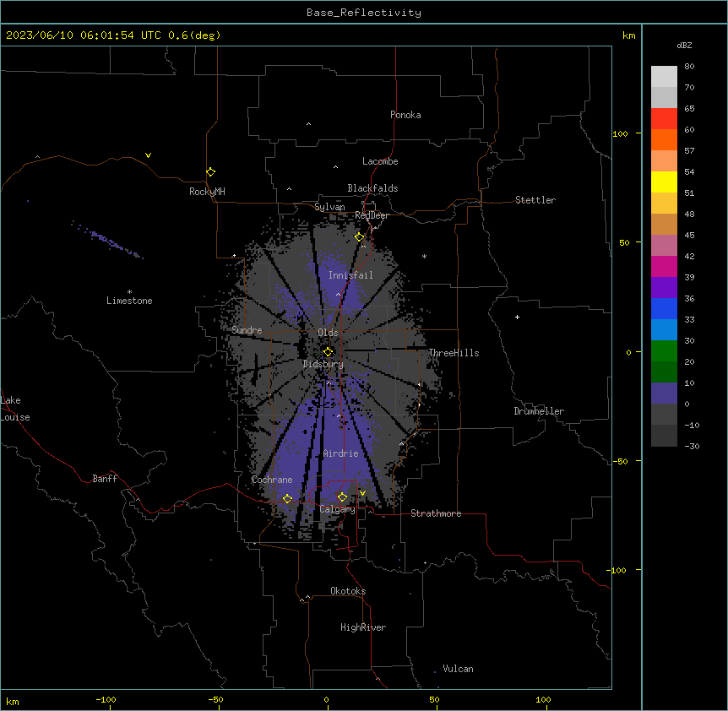This screenshot has width=728, height=711.
Task: Click the Drumheller town label
Action: point(539,410)
